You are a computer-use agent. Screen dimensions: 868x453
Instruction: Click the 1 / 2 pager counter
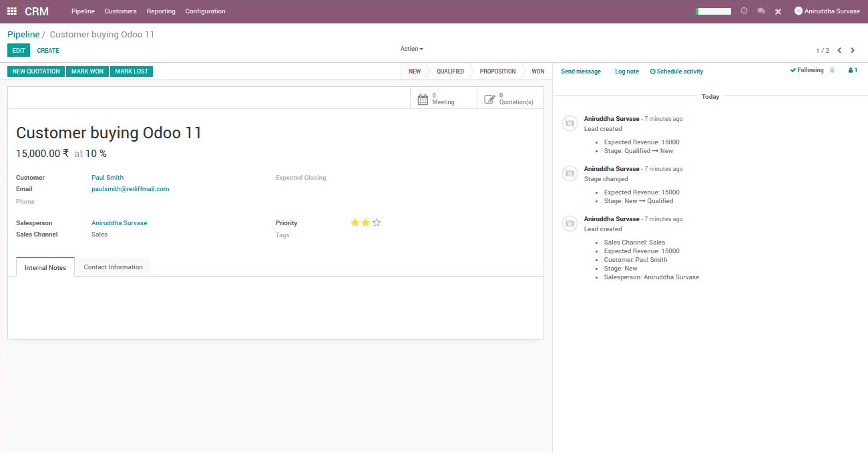(823, 51)
